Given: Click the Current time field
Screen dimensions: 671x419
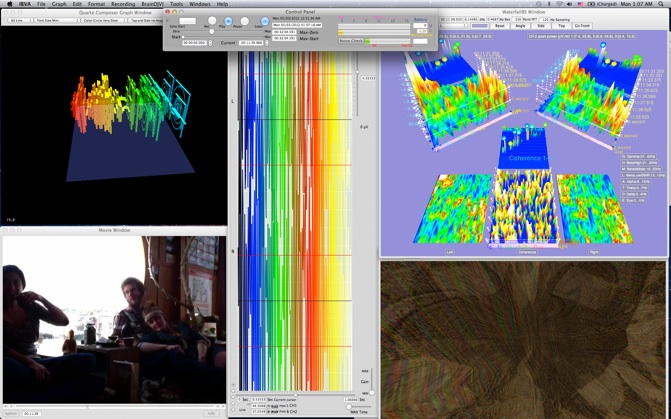Looking at the screenshot, I should (251, 43).
